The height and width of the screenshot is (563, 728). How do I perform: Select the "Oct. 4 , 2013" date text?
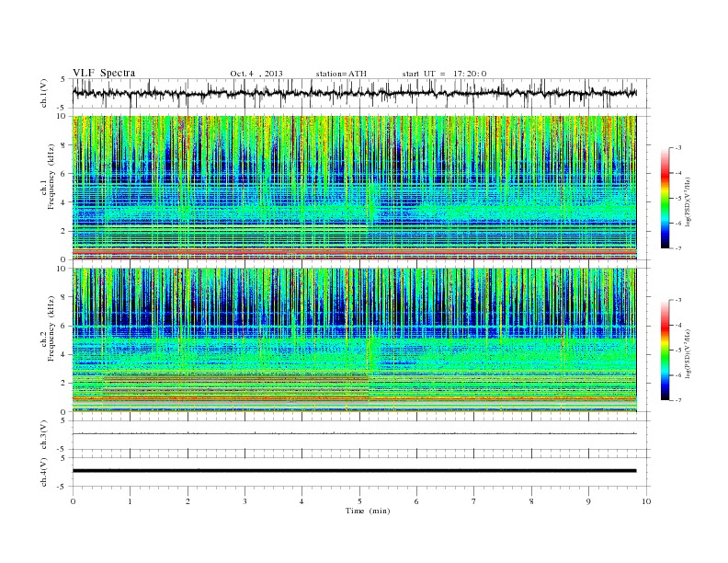256,74
